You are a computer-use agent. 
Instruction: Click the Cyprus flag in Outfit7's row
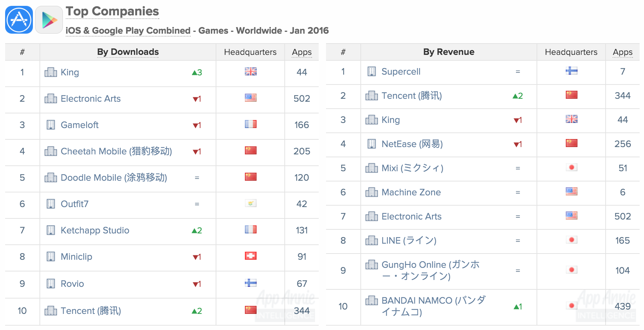click(x=251, y=203)
